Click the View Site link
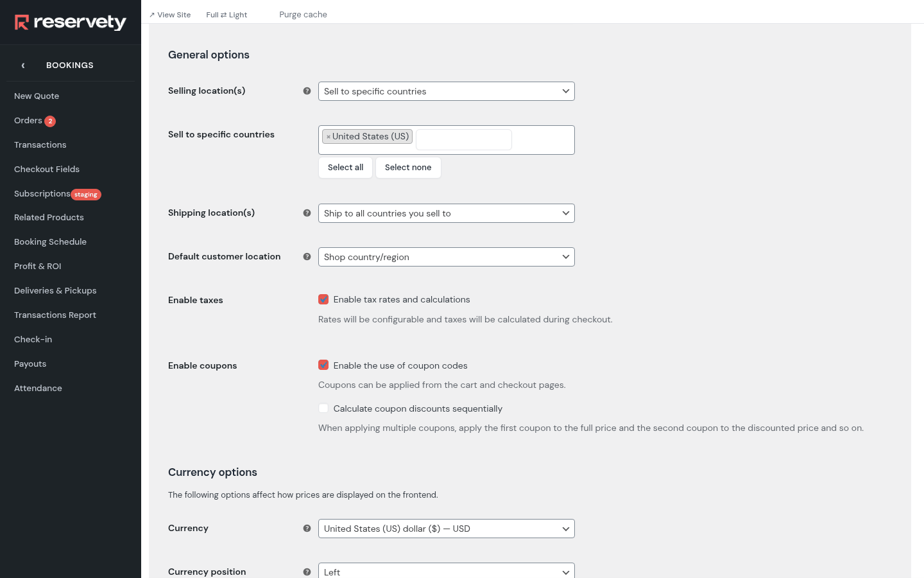Image resolution: width=924 pixels, height=578 pixels. (x=170, y=15)
